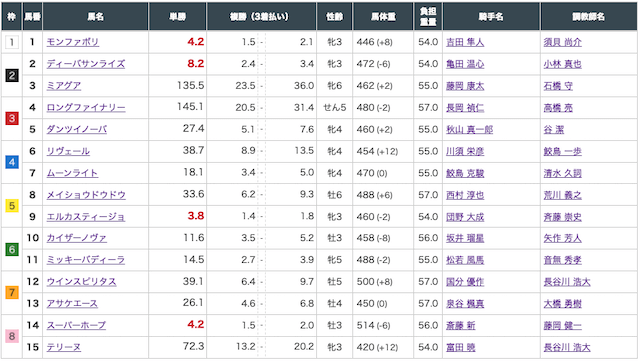This screenshot has width=640, height=361.
Task: Click win odds value 72.3
Action: 193,346
